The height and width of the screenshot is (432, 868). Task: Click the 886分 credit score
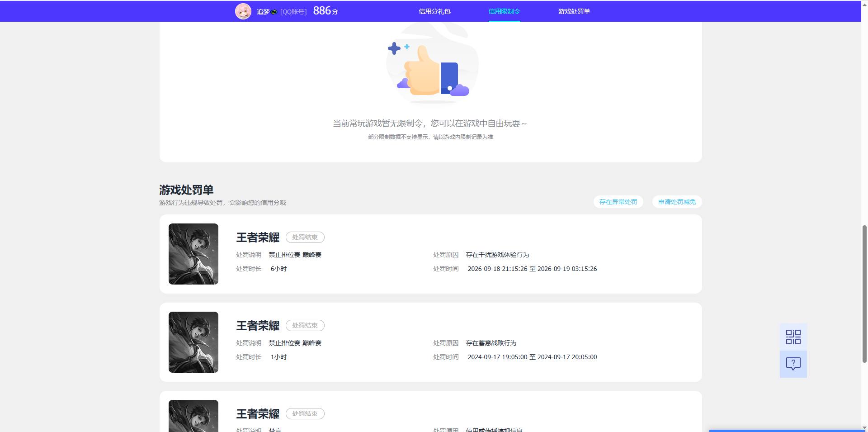(x=325, y=11)
